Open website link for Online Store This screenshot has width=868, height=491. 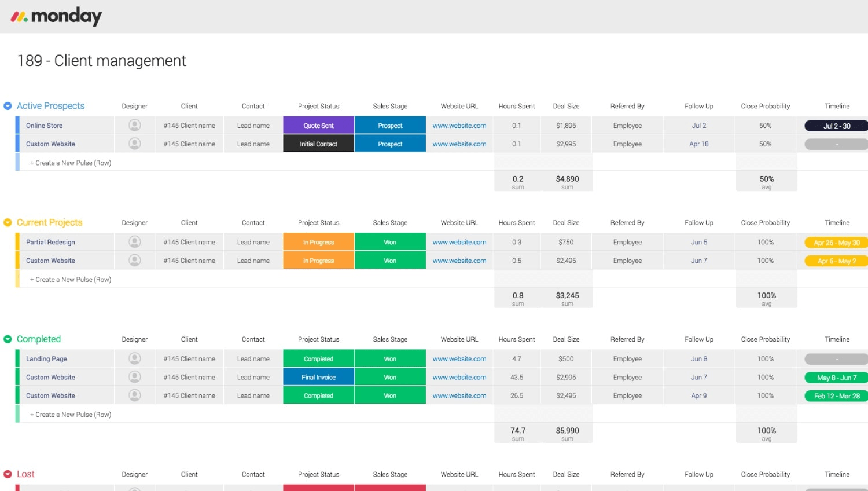click(459, 126)
